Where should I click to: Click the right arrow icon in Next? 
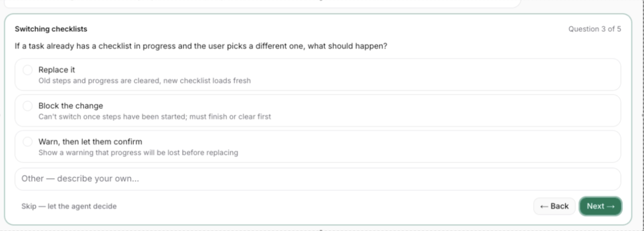pyautogui.click(x=611, y=207)
